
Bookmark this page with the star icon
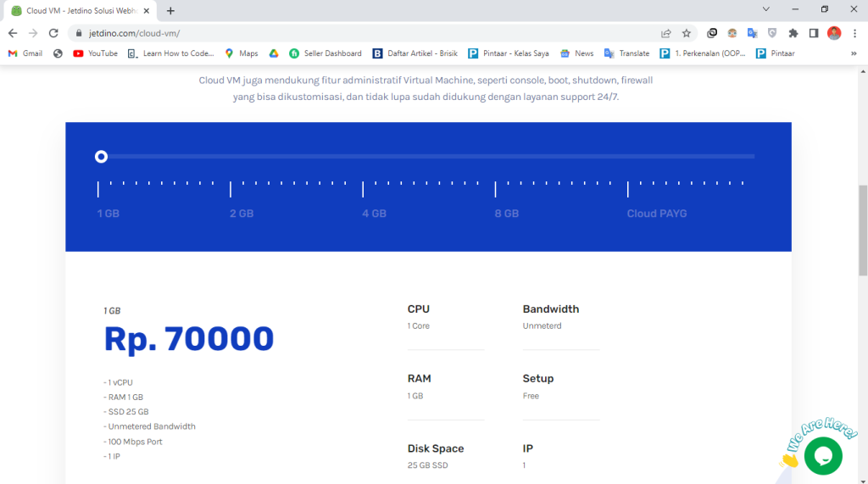click(687, 33)
